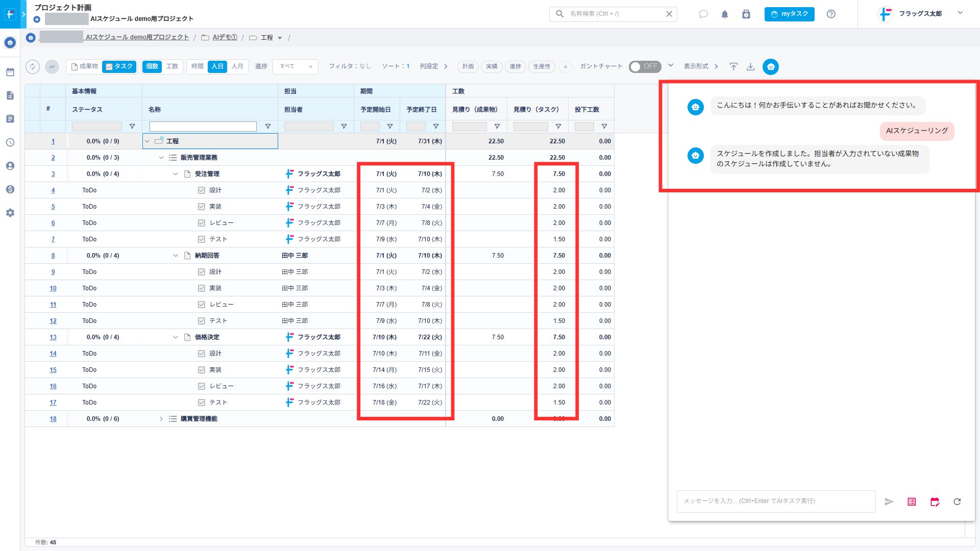Click the send message arrow icon
The width and height of the screenshot is (980, 551).
pos(889,502)
